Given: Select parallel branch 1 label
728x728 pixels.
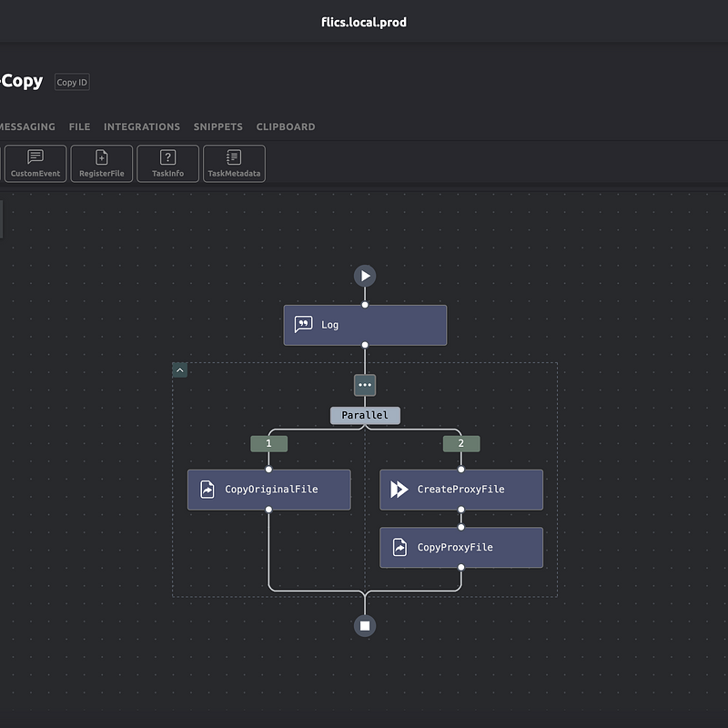Looking at the screenshot, I should 268,444.
